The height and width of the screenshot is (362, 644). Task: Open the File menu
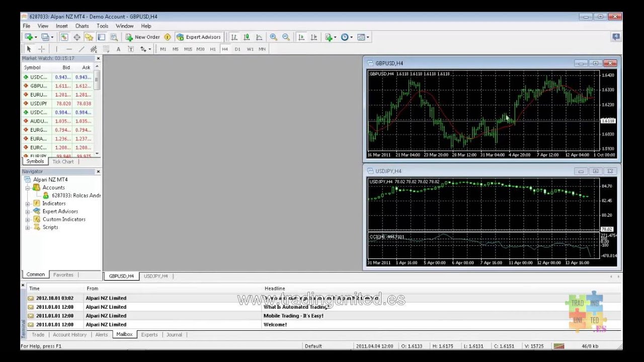point(26,26)
